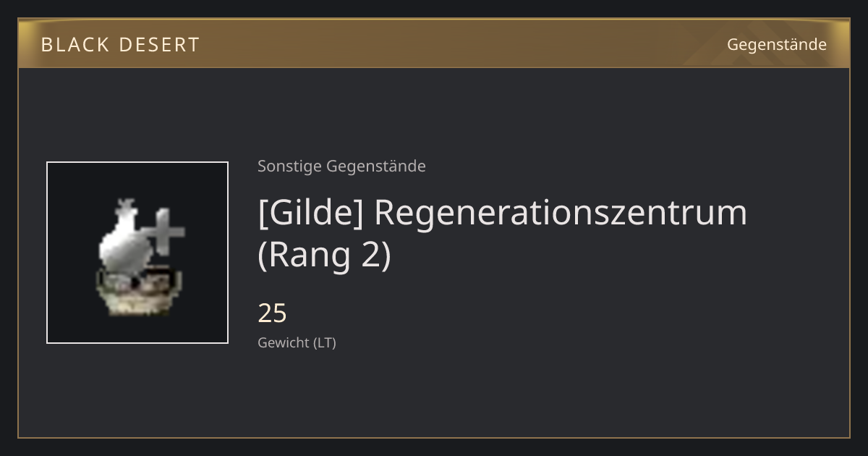The width and height of the screenshot is (868, 456).
Task: Click the white border of item thumbnail
Action: click(x=47, y=253)
